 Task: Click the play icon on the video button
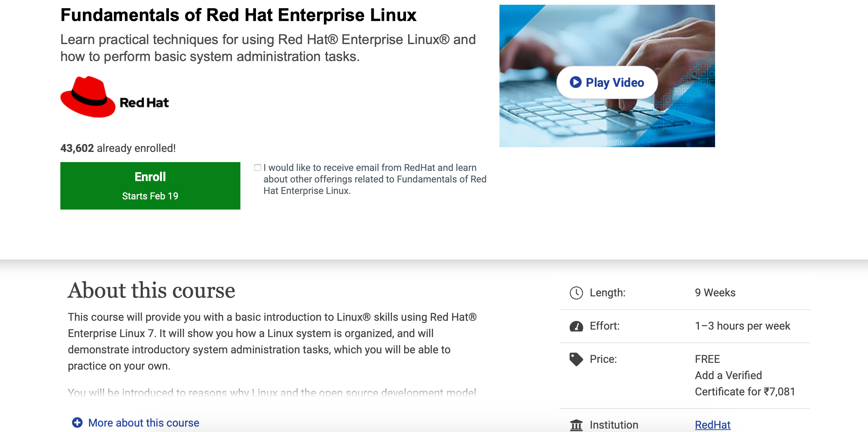coord(575,82)
